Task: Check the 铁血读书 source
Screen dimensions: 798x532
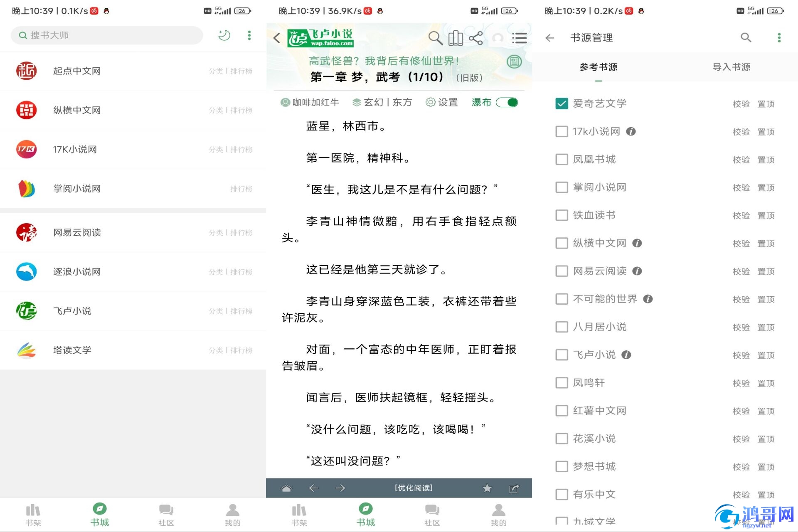Action: tap(562, 215)
